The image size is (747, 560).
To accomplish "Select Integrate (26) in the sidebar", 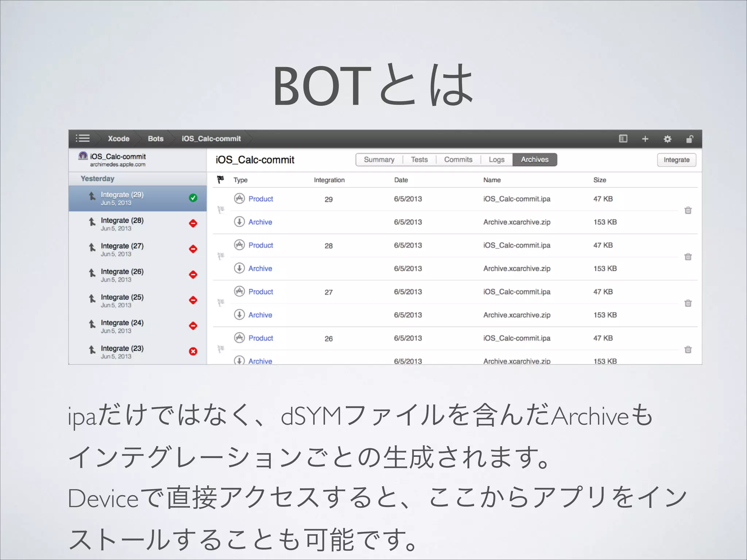I will (138, 275).
